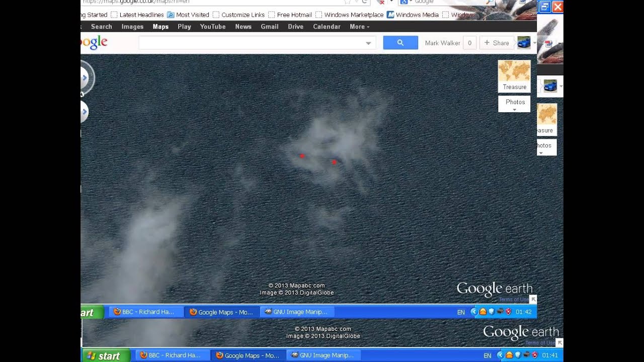Open the 0 notifications box

469,43
